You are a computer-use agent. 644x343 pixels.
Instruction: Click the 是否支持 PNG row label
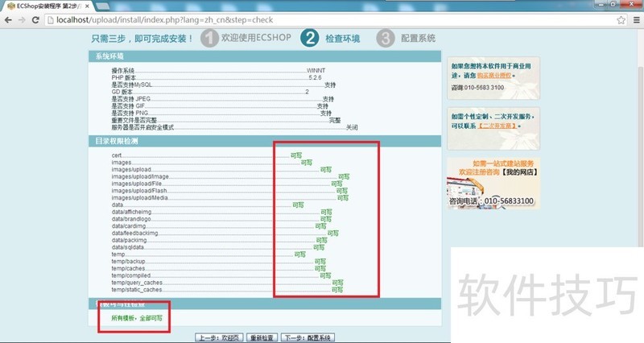click(130, 113)
